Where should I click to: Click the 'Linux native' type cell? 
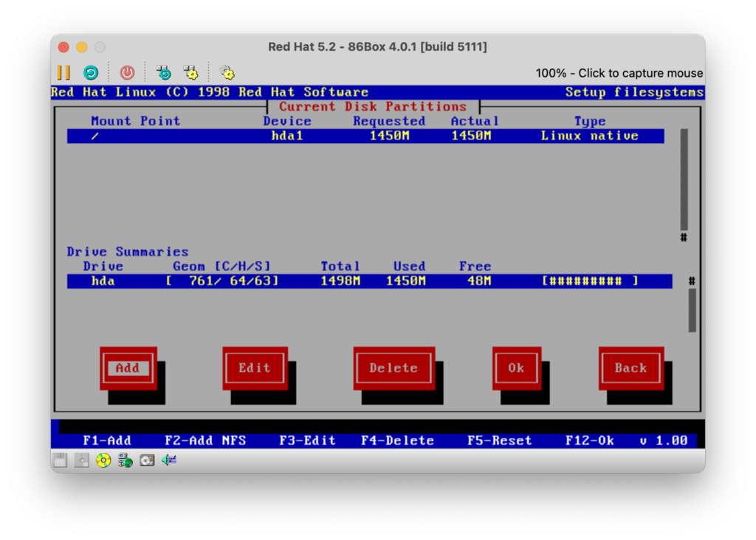click(590, 136)
